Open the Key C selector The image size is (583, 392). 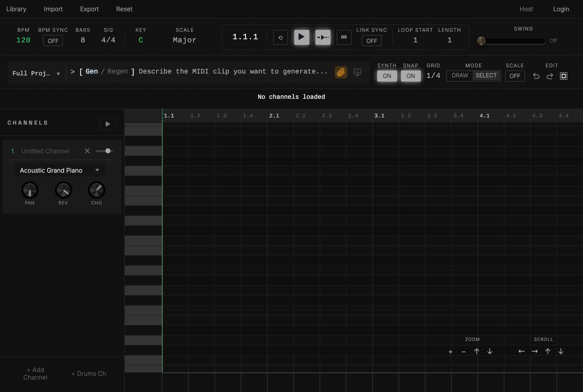point(141,40)
